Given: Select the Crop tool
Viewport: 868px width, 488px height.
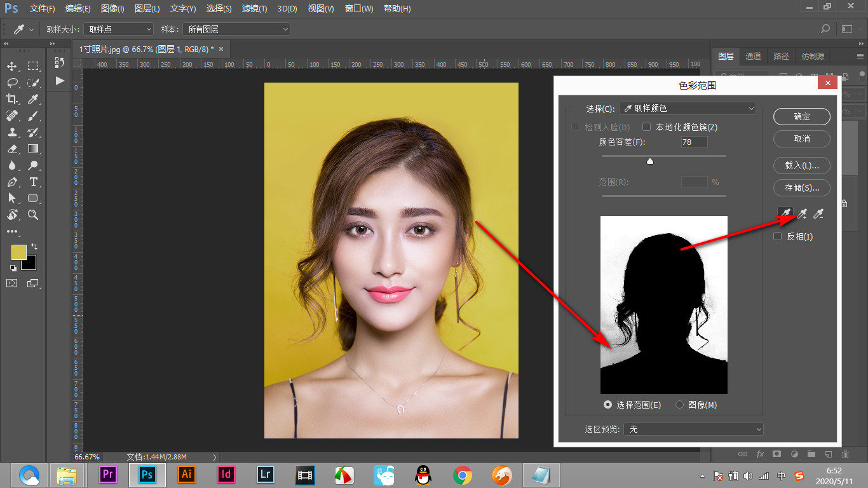Looking at the screenshot, I should (x=12, y=99).
